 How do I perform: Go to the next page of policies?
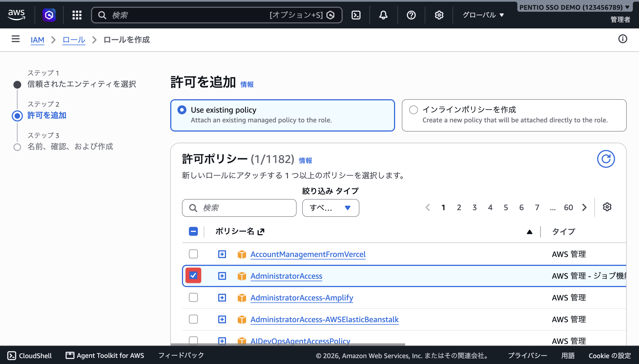(585, 207)
